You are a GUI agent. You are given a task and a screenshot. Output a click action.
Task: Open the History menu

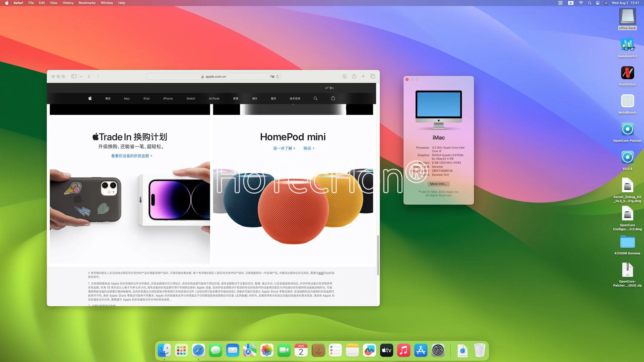pos(68,3)
